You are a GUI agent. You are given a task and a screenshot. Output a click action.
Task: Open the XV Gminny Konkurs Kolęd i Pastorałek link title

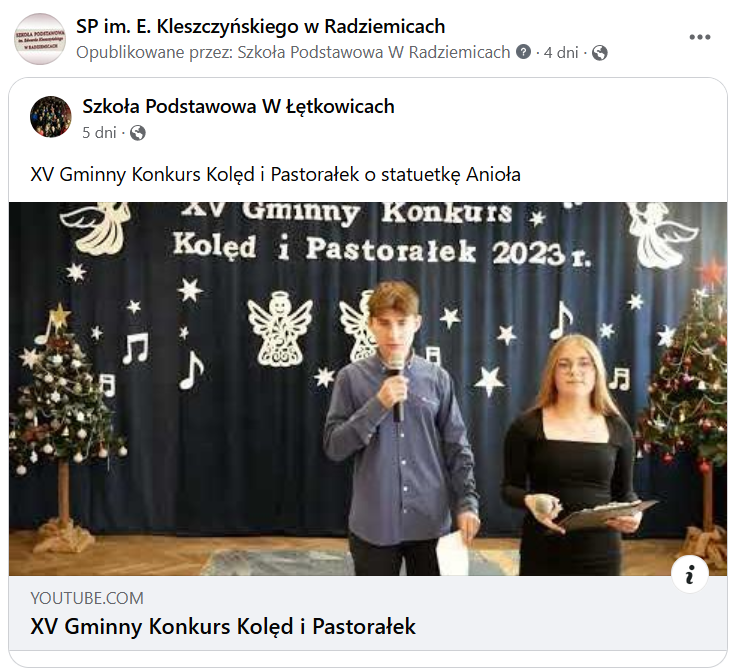click(223, 626)
